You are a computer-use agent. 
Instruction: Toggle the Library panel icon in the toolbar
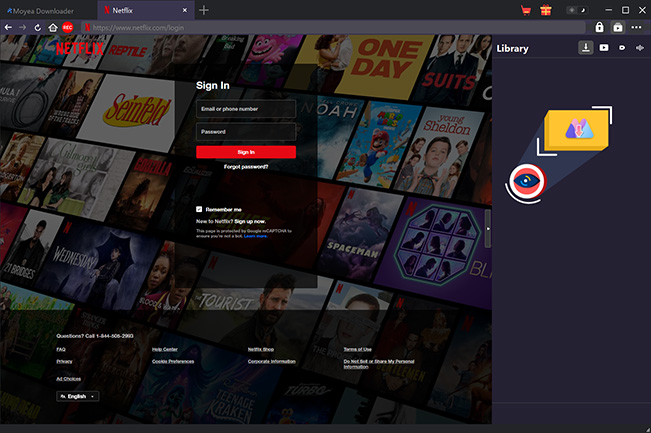click(x=618, y=27)
